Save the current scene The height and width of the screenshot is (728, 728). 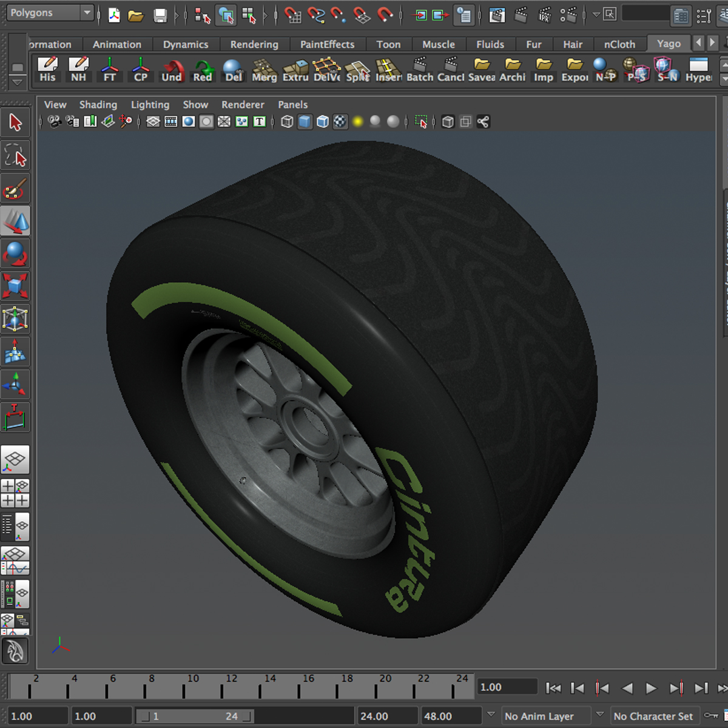click(160, 15)
